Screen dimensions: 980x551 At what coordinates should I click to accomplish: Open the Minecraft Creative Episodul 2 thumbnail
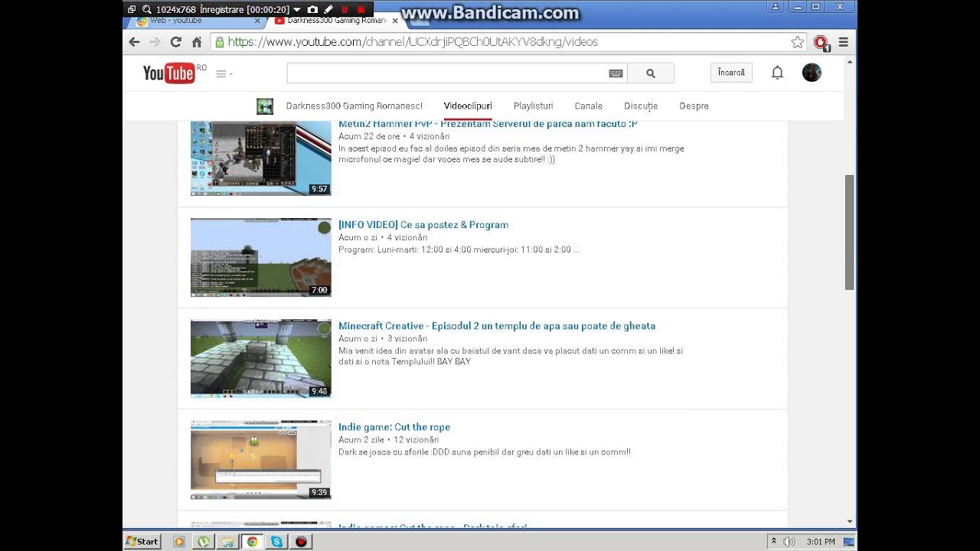[261, 358]
